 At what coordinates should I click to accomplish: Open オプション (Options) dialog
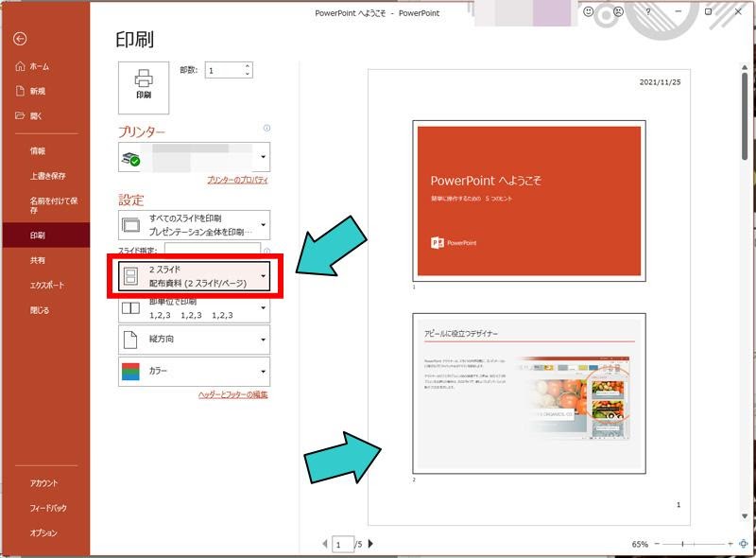43,532
